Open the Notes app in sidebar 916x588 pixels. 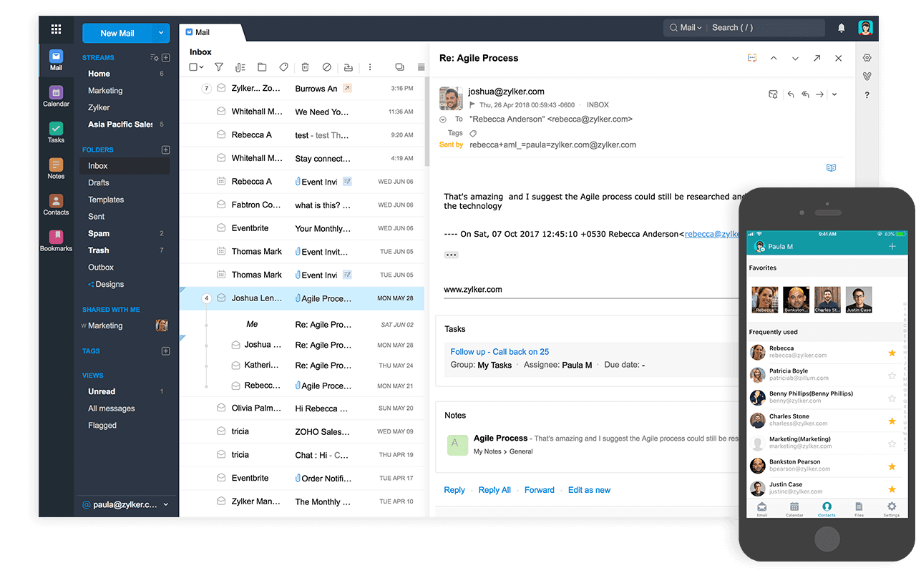pos(56,169)
